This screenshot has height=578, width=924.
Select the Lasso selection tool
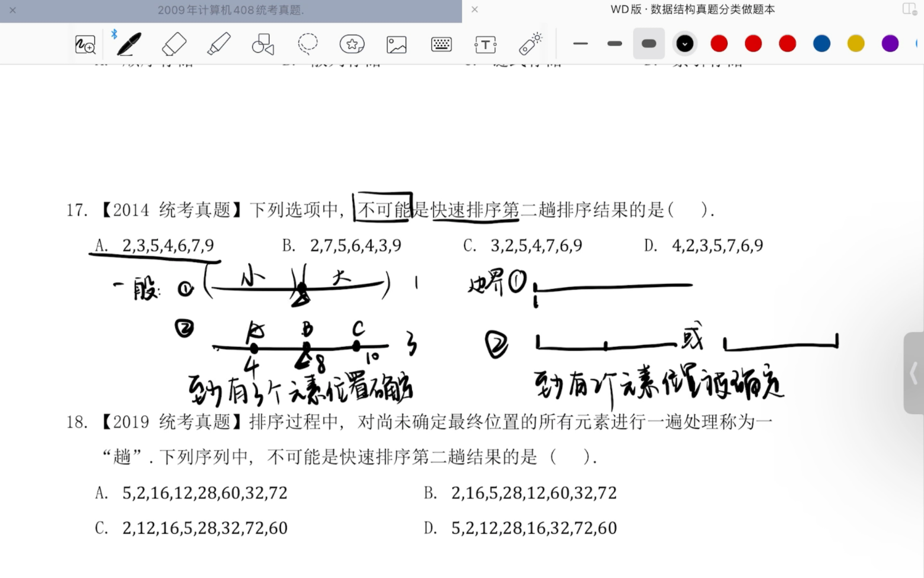pyautogui.click(x=308, y=44)
